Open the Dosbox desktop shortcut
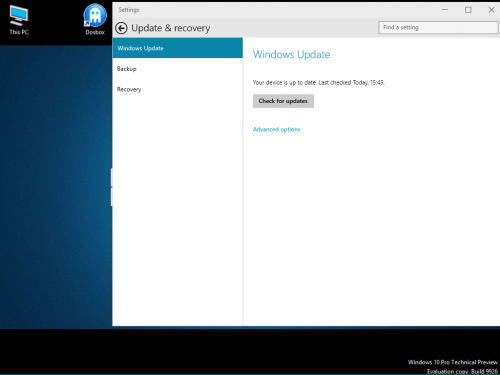The height and width of the screenshot is (375, 500). click(95, 19)
